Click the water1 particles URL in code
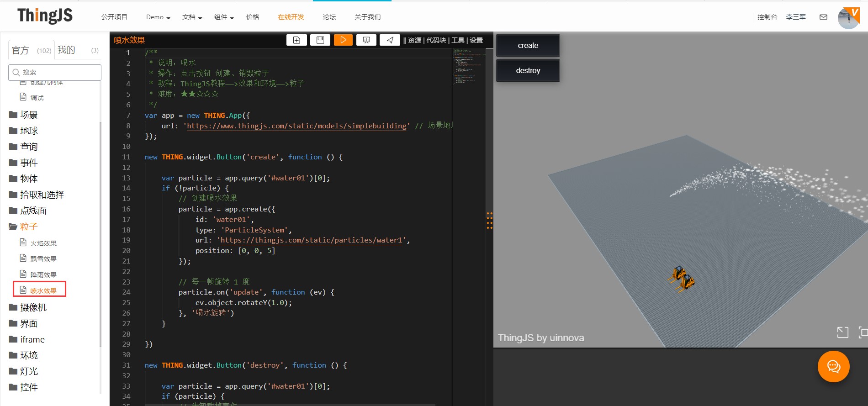The image size is (868, 406). [311, 240]
